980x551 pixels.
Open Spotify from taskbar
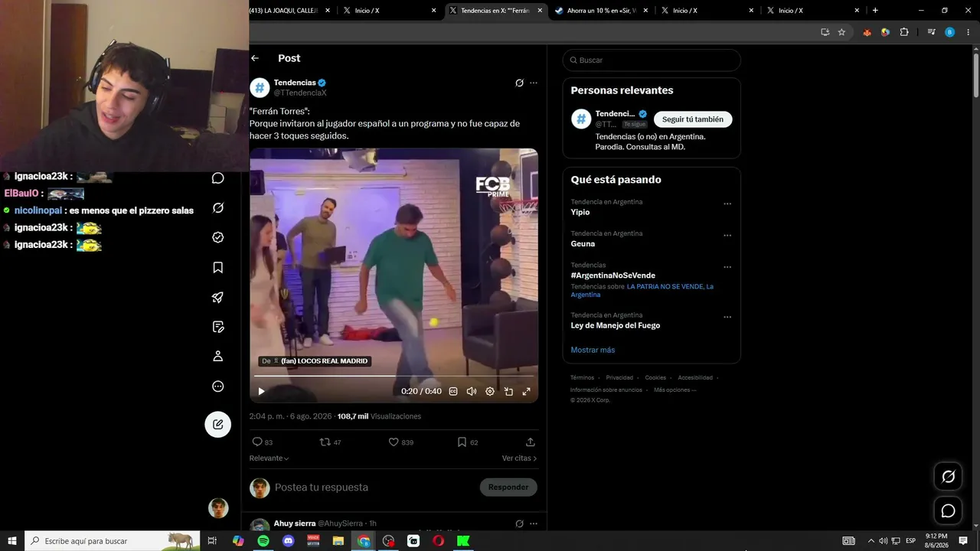pos(263,541)
